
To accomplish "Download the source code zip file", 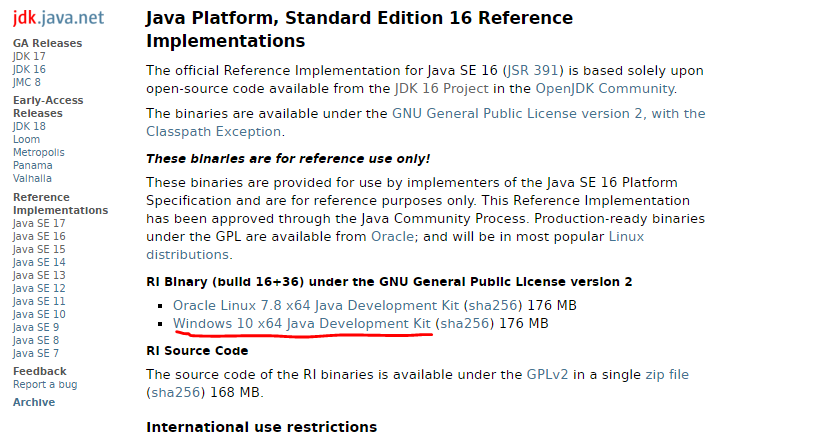I will point(667,375).
